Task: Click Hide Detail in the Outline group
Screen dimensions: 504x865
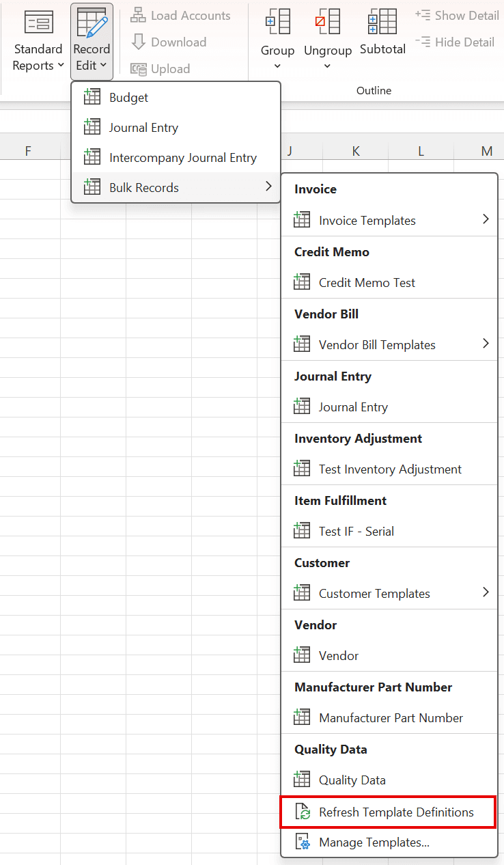Action: coord(455,42)
